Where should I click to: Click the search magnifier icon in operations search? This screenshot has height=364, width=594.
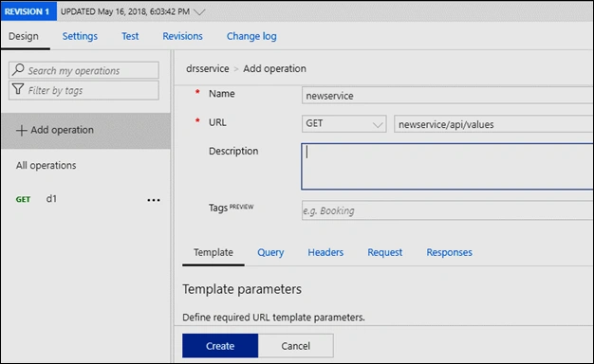point(18,69)
